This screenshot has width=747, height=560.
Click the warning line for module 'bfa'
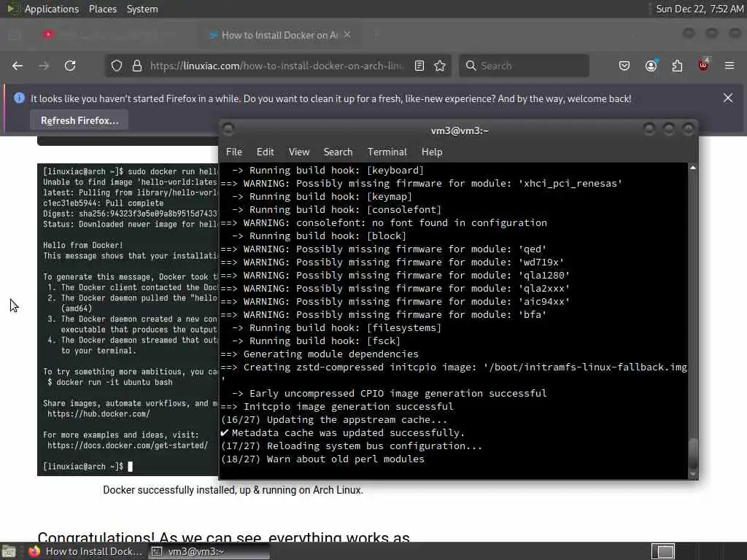384,315
